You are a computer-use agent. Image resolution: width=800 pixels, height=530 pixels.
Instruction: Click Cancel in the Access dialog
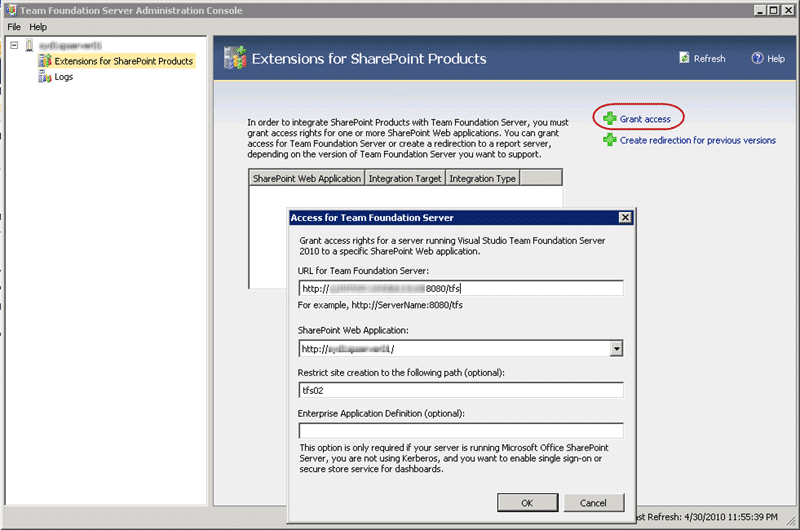click(x=593, y=503)
